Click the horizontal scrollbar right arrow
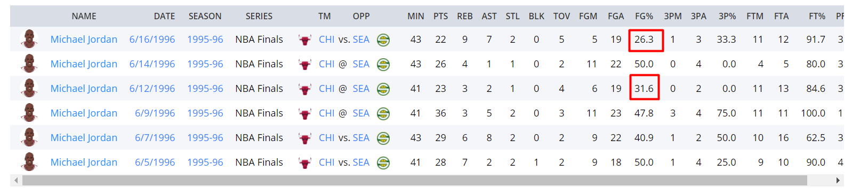 point(838,181)
